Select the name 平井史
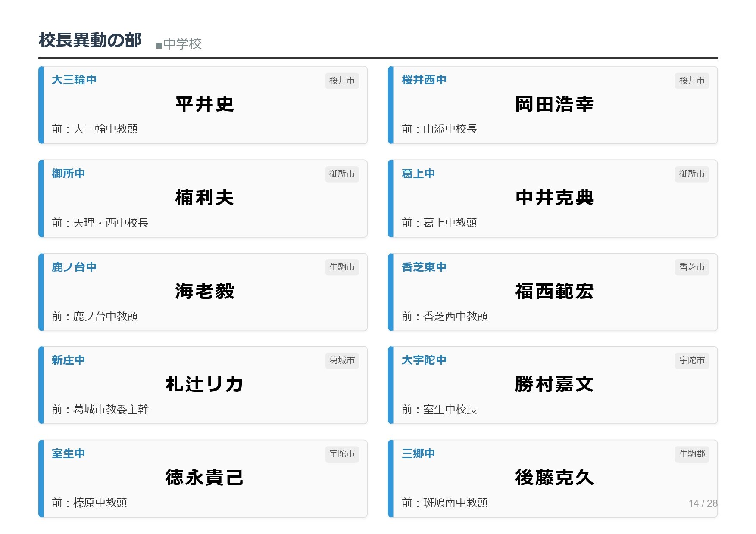The height and width of the screenshot is (534, 756). click(x=205, y=104)
